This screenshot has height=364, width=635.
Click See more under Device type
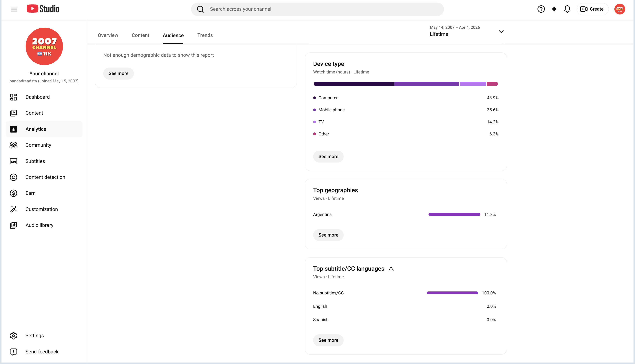pyautogui.click(x=328, y=157)
